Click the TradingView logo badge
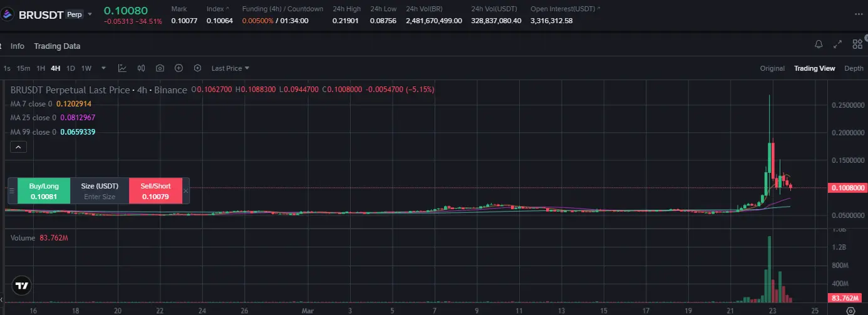Image resolution: width=868 pixels, height=315 pixels. pos(22,285)
